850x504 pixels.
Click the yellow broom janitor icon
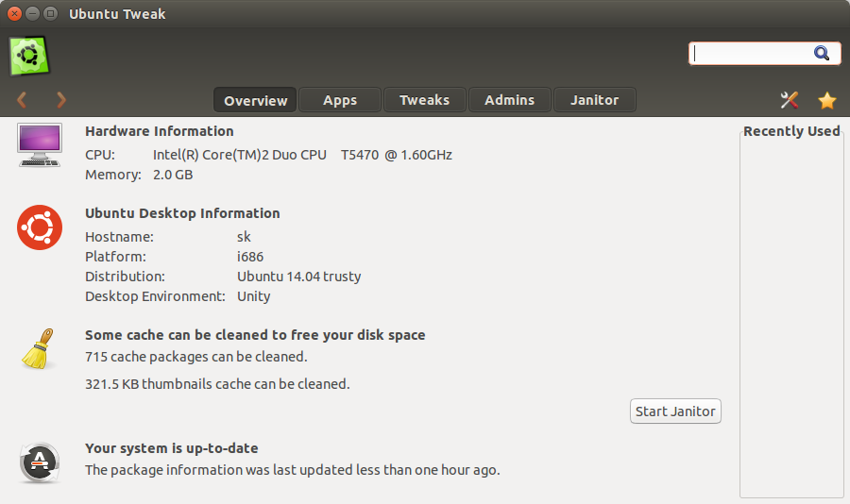(38, 348)
